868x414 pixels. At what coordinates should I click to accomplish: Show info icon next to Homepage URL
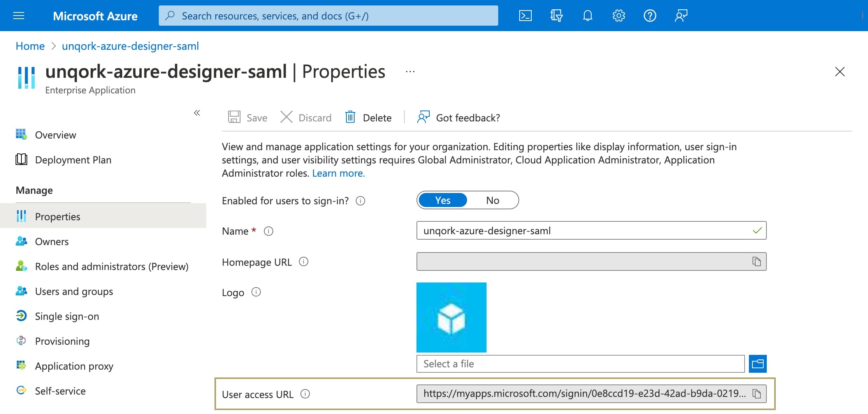[304, 262]
